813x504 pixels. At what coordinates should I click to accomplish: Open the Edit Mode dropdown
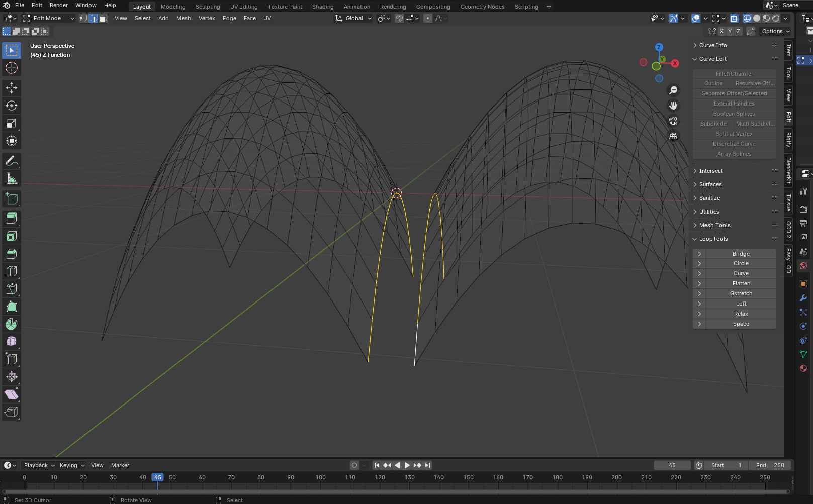pos(49,18)
